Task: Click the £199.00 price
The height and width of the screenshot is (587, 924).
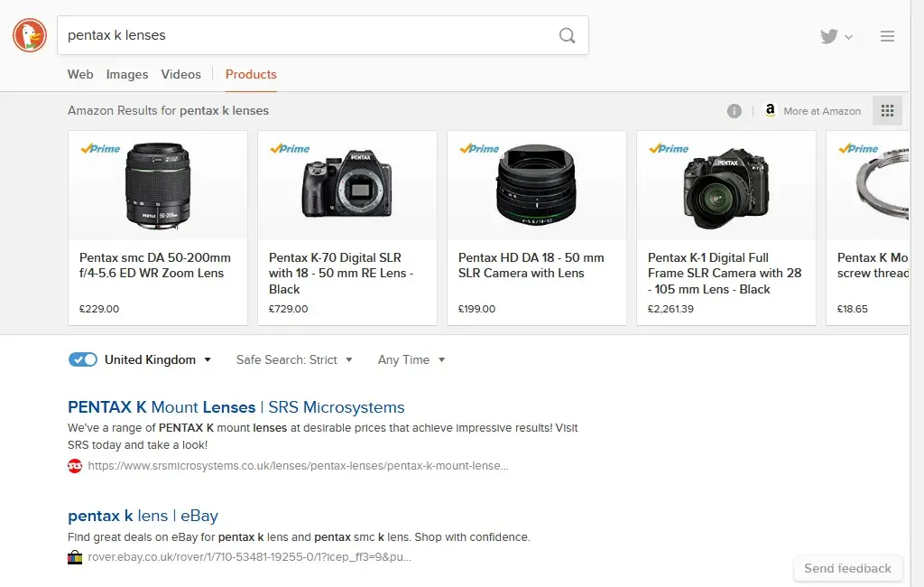Action: coord(476,309)
